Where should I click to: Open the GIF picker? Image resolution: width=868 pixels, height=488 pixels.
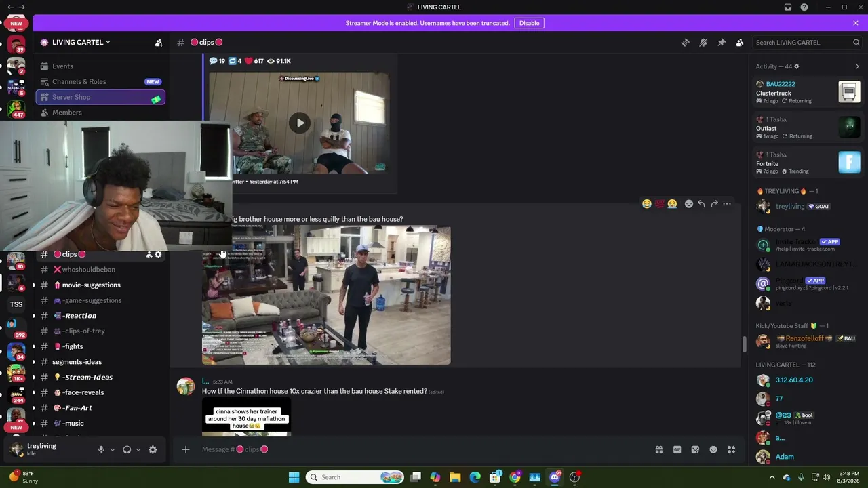coord(677,449)
